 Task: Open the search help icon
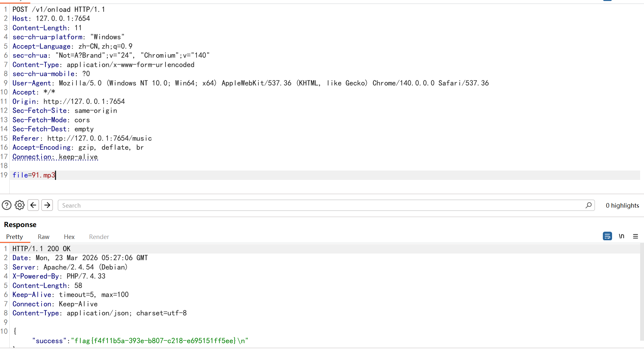(x=6, y=205)
